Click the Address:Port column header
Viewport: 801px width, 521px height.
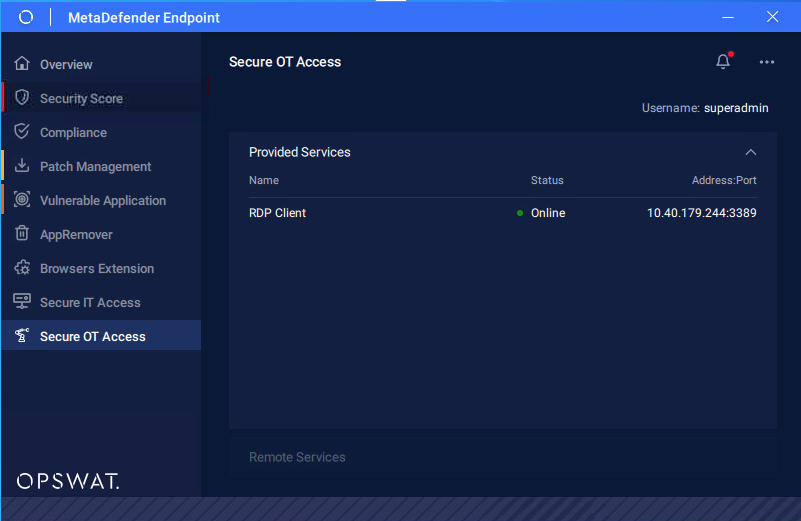tap(724, 180)
